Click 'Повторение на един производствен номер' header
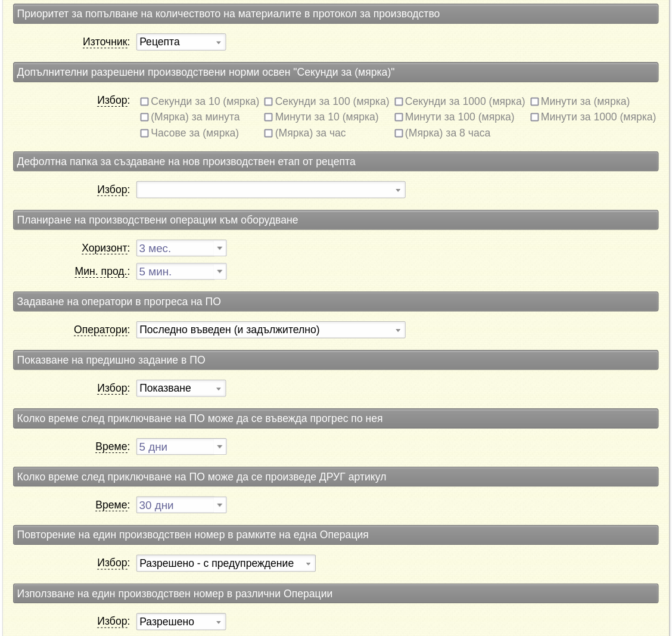 point(335,535)
